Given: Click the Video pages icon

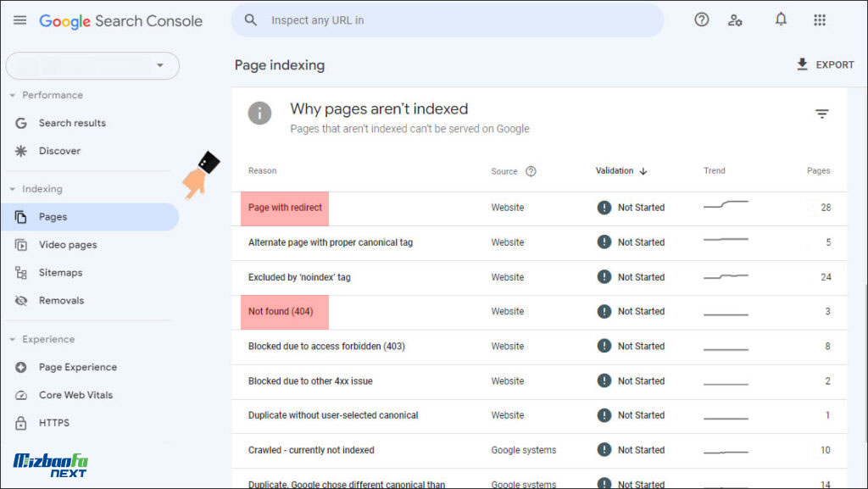Looking at the screenshot, I should (21, 244).
